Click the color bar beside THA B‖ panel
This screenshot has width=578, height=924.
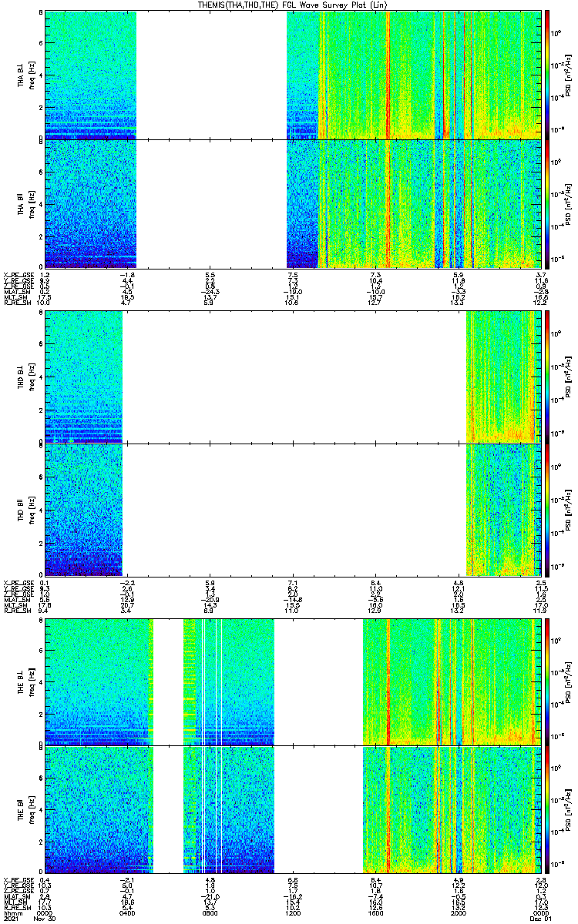[x=547, y=203]
